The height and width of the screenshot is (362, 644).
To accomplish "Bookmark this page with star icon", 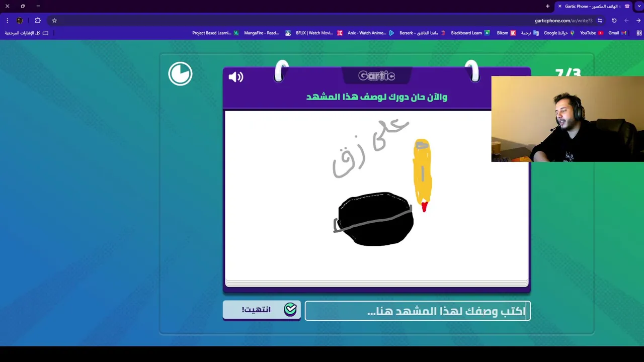I will pos(54,21).
